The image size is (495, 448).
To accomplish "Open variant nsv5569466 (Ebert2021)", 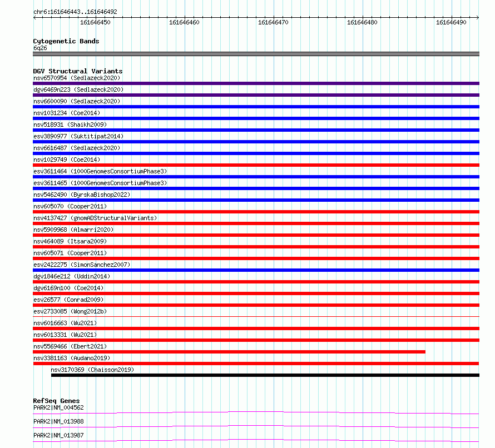I will [x=70, y=346].
